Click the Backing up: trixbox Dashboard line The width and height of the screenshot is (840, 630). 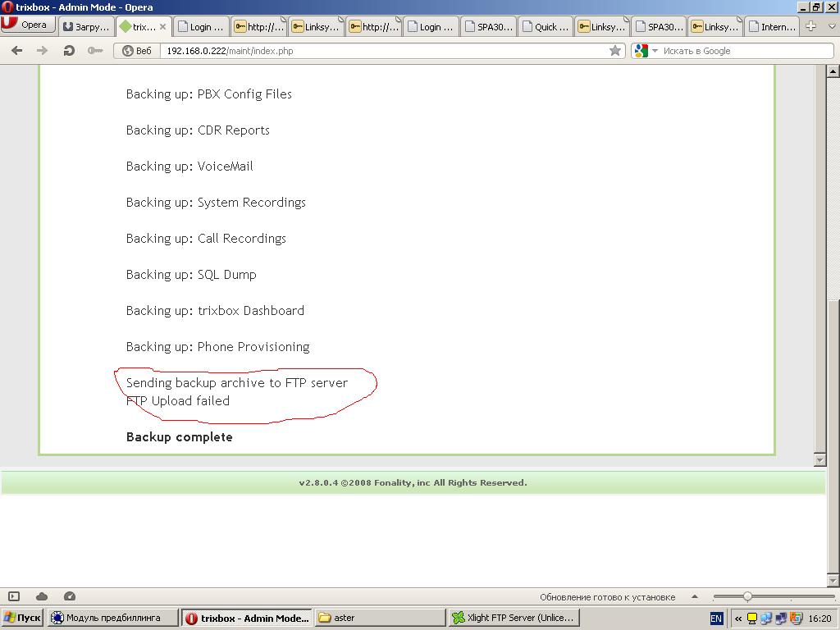(215, 311)
